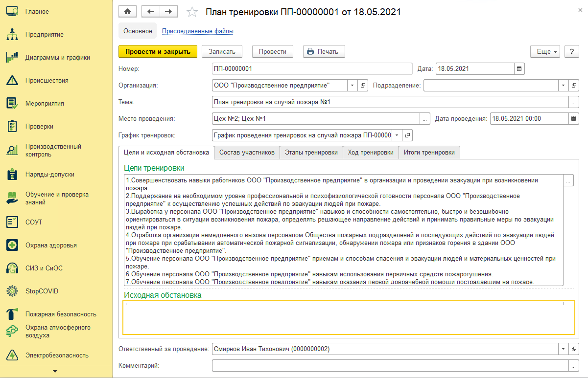Switch to Цели и исходная обстановка tab
588x378 pixels.
[x=166, y=152]
